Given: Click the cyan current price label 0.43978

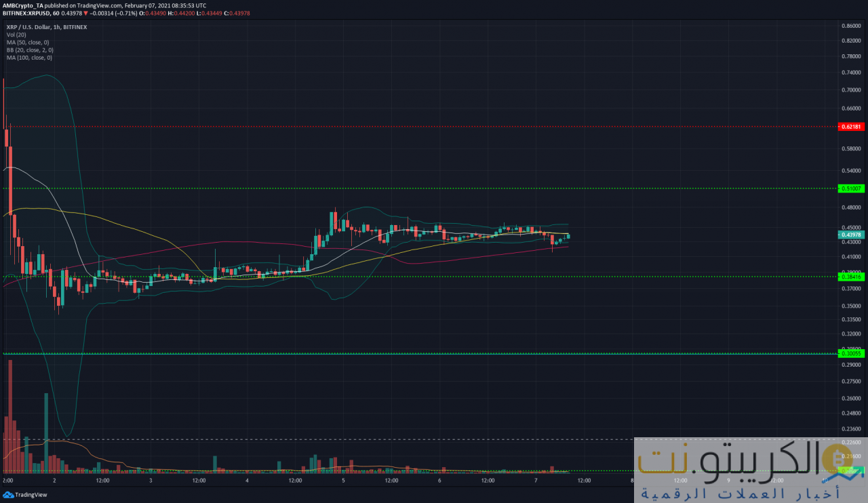Looking at the screenshot, I should click(852, 235).
